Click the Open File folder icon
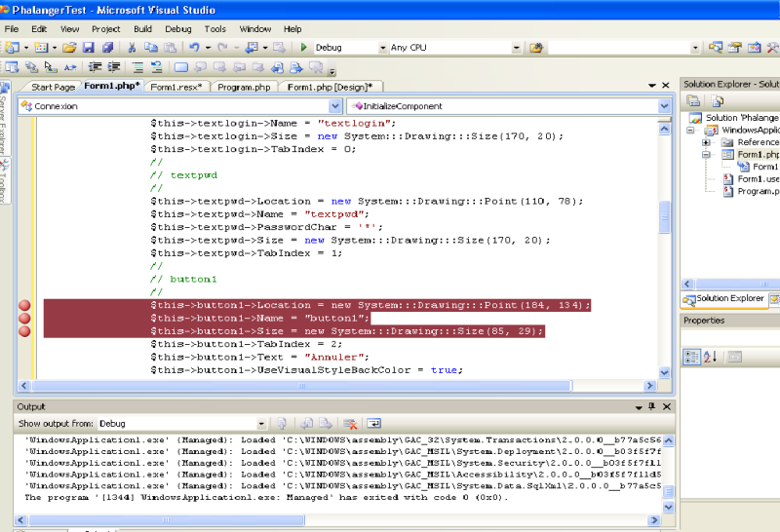 click(x=67, y=47)
